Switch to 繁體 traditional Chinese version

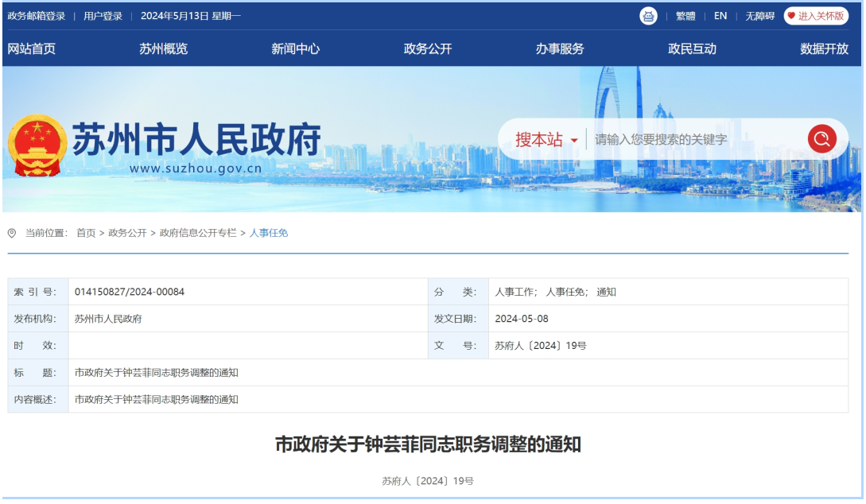[685, 16]
